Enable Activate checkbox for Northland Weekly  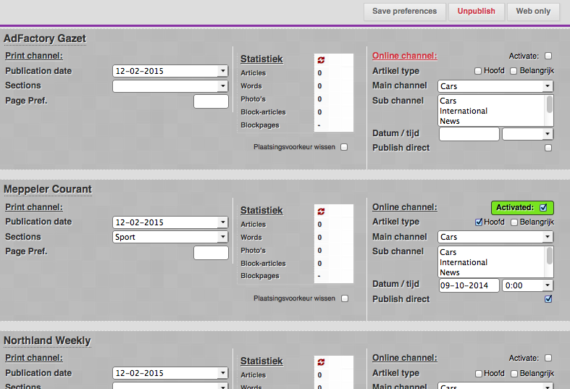tap(548, 358)
